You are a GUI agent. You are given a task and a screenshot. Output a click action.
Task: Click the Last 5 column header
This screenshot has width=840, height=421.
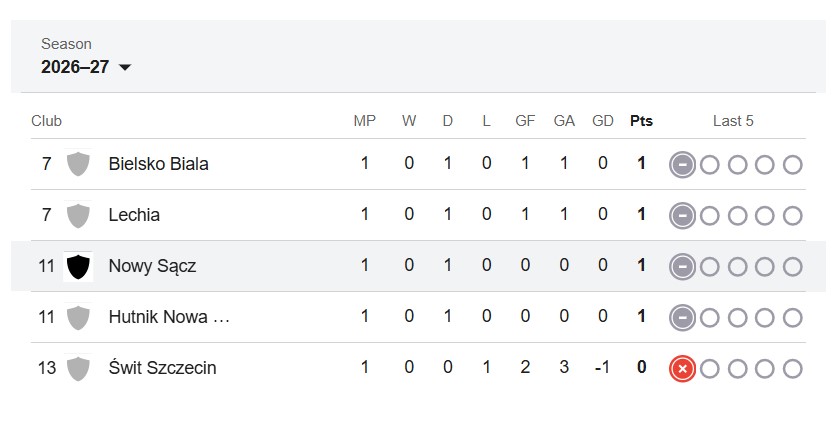point(733,121)
